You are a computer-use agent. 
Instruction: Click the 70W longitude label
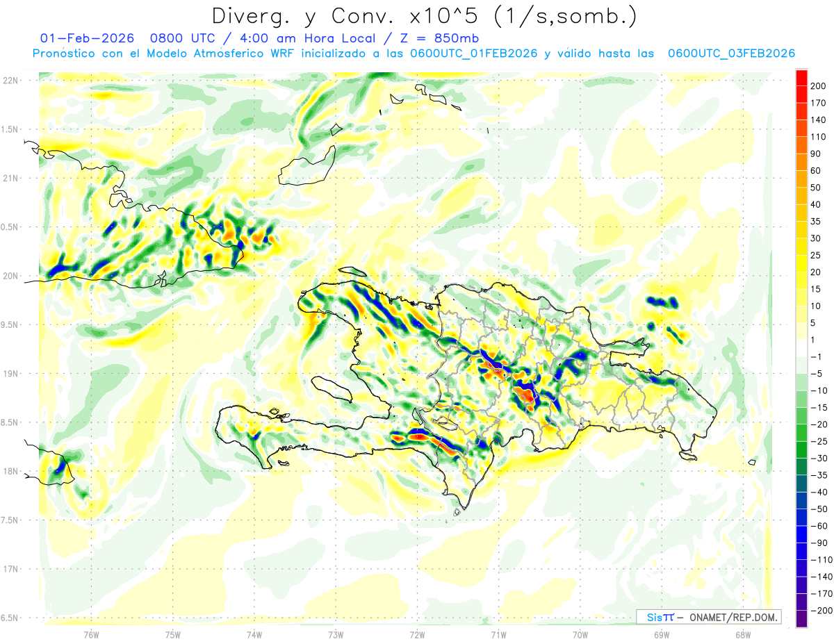[580, 634]
